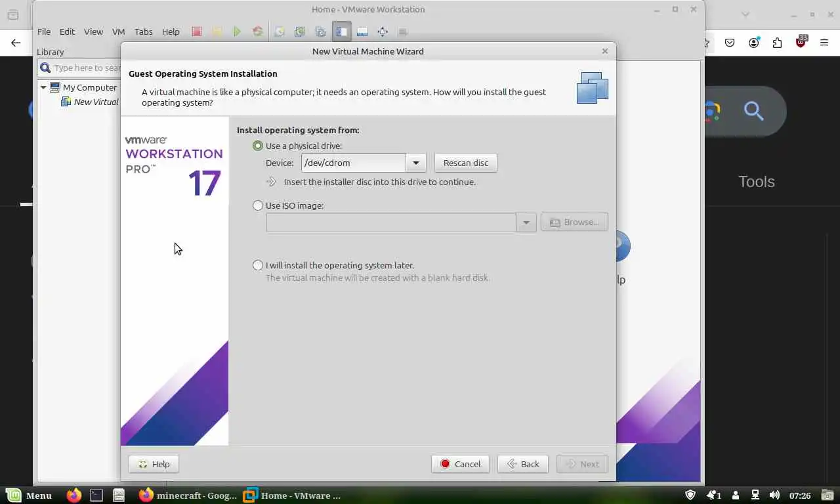Click the Tools link in Google page

[757, 182]
